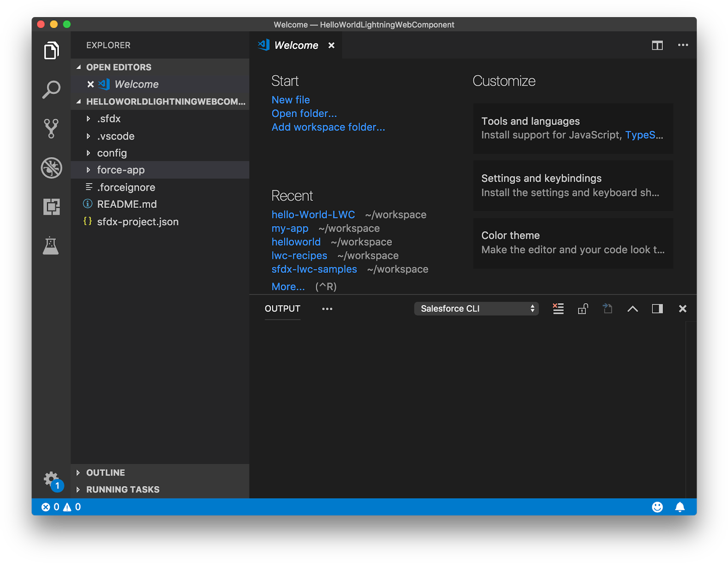Click Add workspace folder... link
Image resolution: width=728 pixels, height=563 pixels.
tap(328, 127)
